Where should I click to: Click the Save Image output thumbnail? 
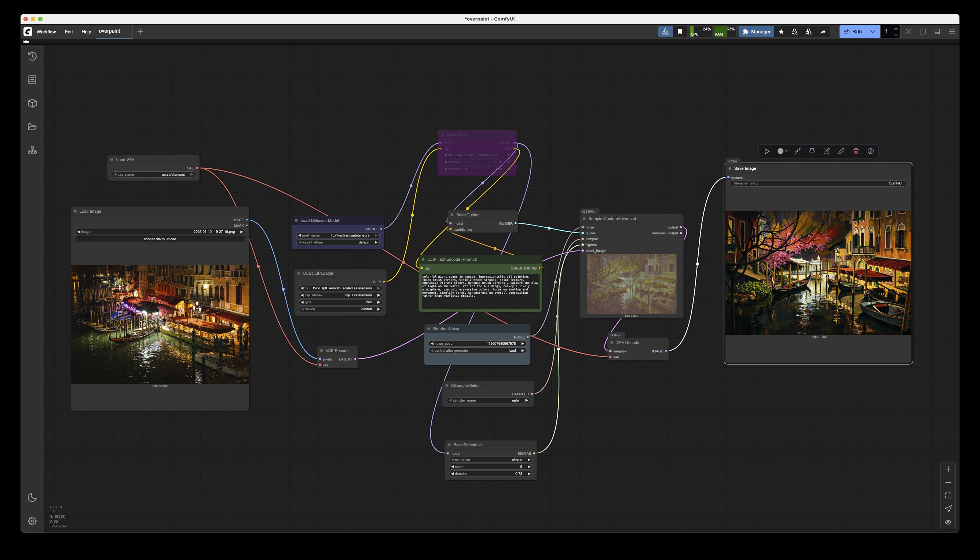pyautogui.click(x=818, y=273)
